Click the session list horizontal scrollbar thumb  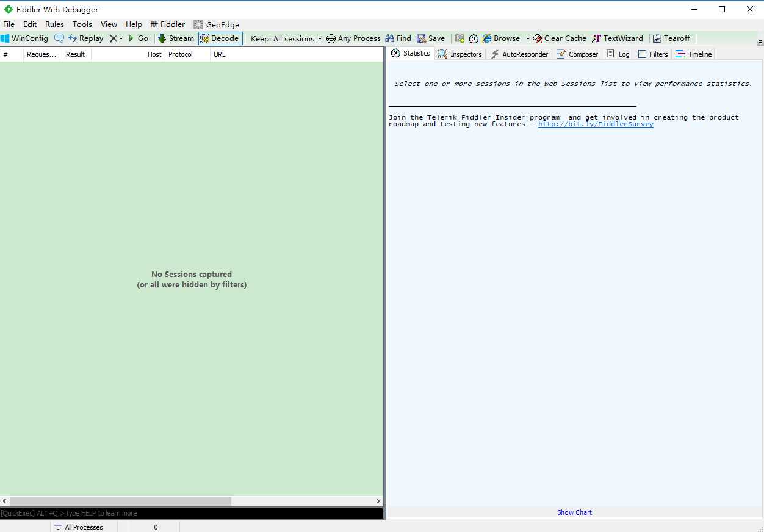(x=120, y=501)
